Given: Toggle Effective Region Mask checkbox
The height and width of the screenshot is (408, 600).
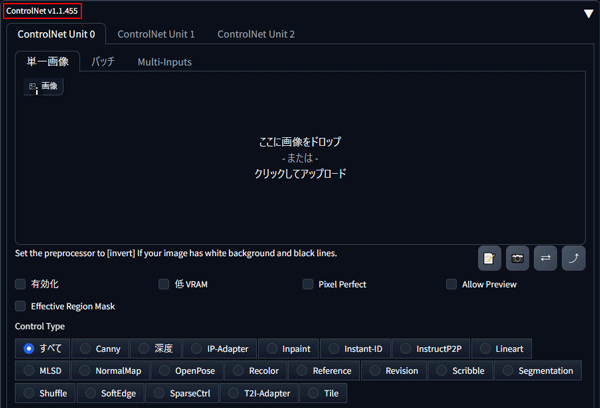Looking at the screenshot, I should pos(20,306).
